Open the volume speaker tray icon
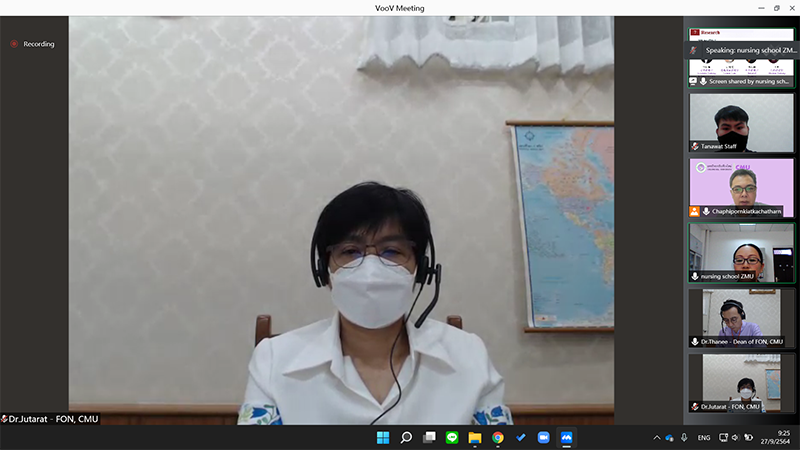800x450 pixels. (x=735, y=438)
